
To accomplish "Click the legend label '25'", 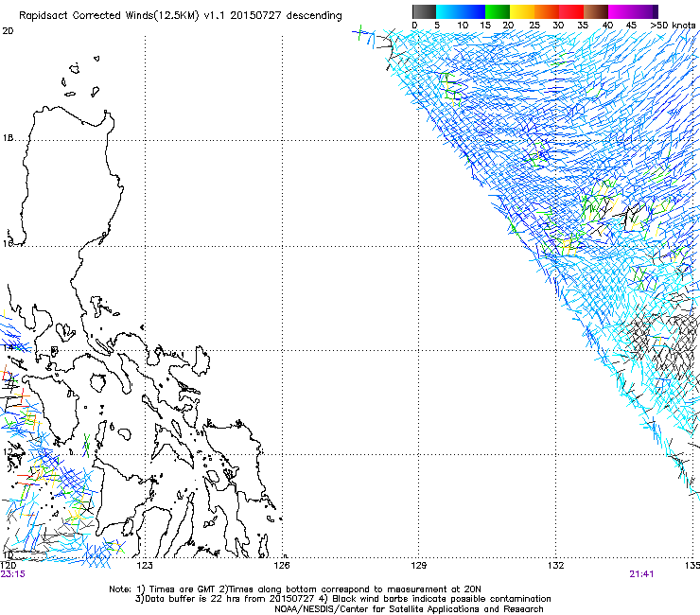I will [x=534, y=26].
